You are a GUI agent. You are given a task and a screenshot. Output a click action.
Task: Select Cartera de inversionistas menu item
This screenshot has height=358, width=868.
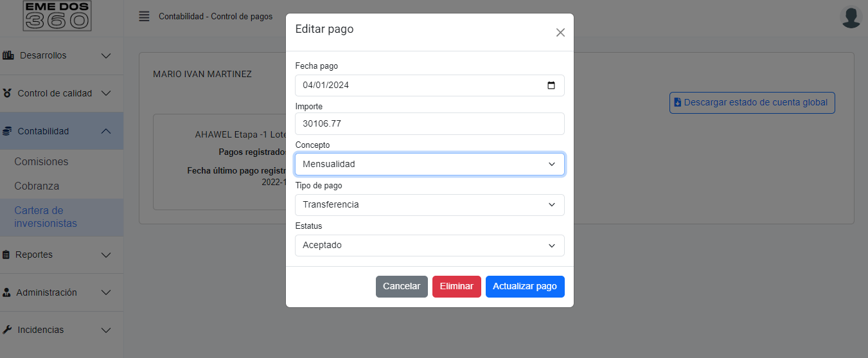click(45, 217)
